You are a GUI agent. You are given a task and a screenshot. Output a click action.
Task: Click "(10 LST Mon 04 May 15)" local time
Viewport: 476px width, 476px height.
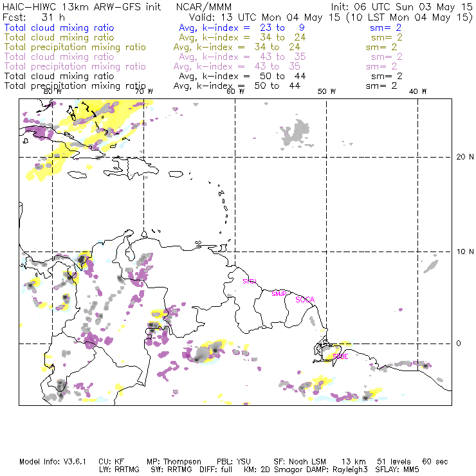pyautogui.click(x=410, y=17)
